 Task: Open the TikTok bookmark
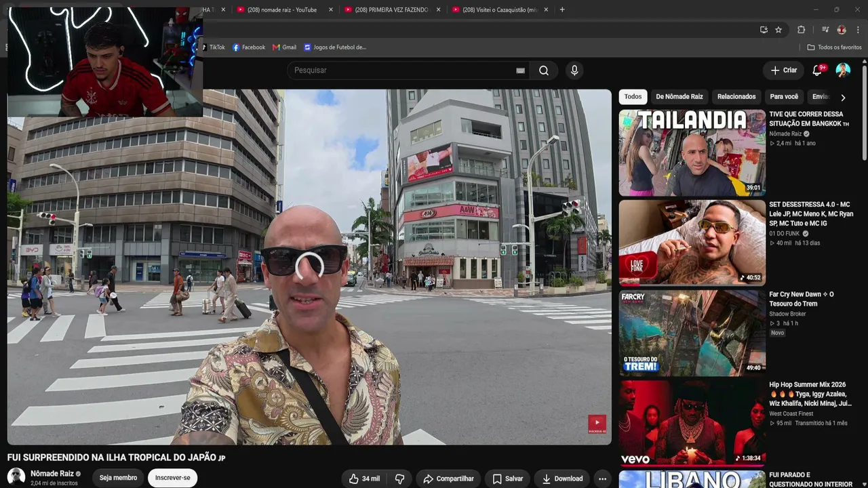click(x=214, y=47)
